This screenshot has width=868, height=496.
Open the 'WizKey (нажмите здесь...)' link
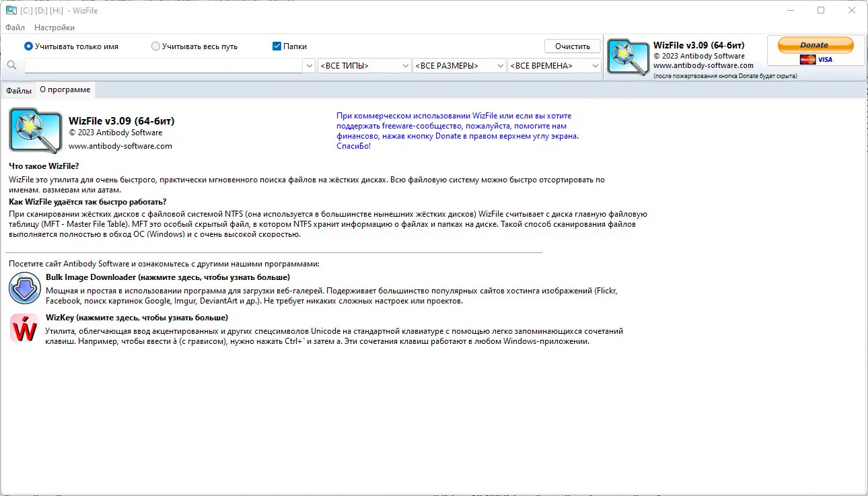click(137, 318)
